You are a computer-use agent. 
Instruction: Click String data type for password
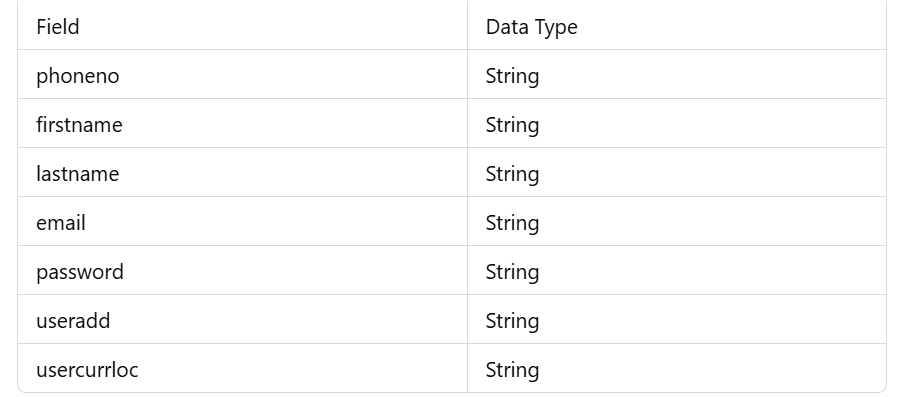pos(512,272)
